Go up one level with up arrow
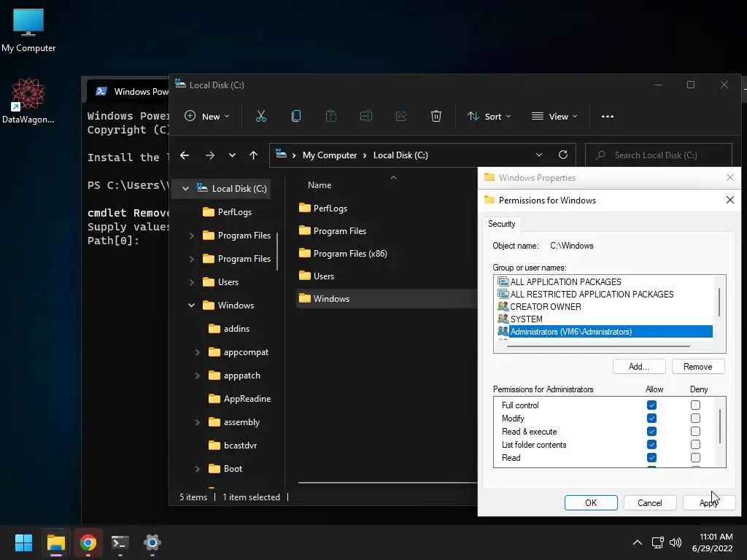 pos(253,155)
